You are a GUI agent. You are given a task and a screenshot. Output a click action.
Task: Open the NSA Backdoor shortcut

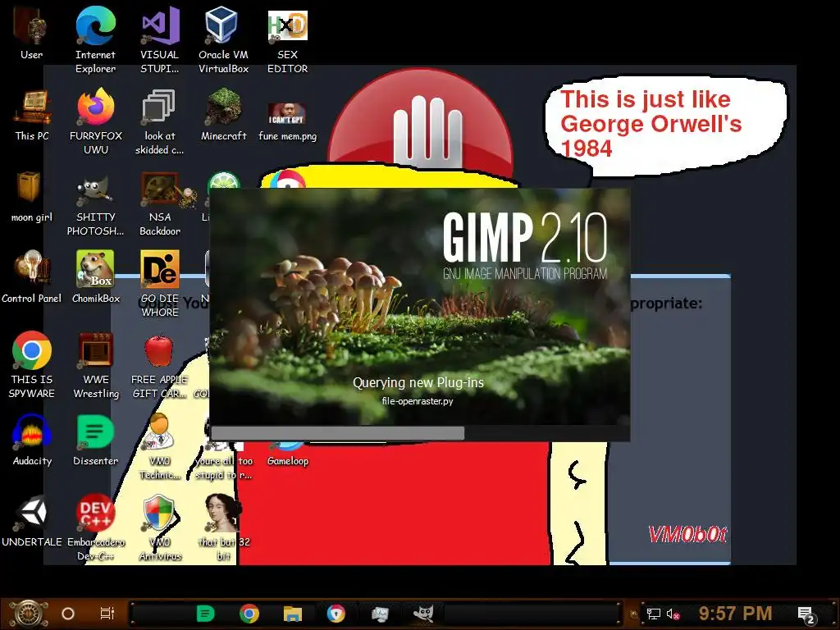pyautogui.click(x=160, y=203)
